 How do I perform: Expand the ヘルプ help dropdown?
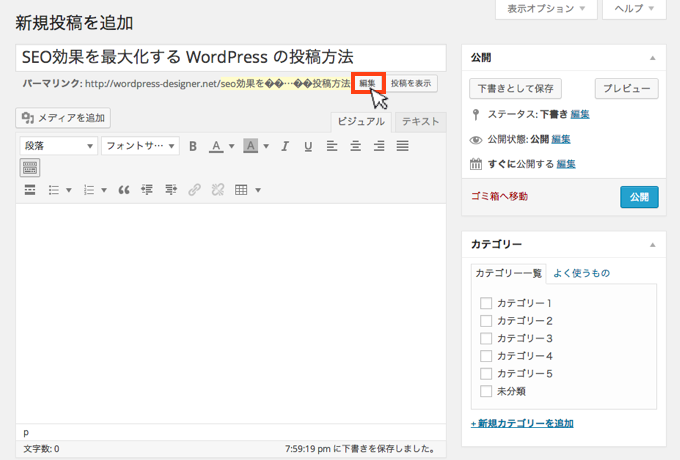(634, 9)
